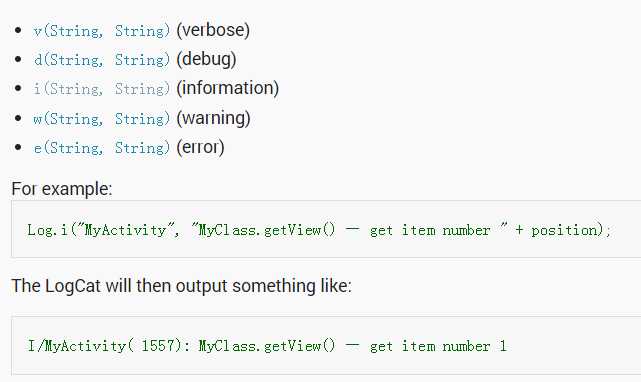The width and height of the screenshot is (641, 382).
Task: Open the d(String, String) method link
Action: (x=101, y=60)
